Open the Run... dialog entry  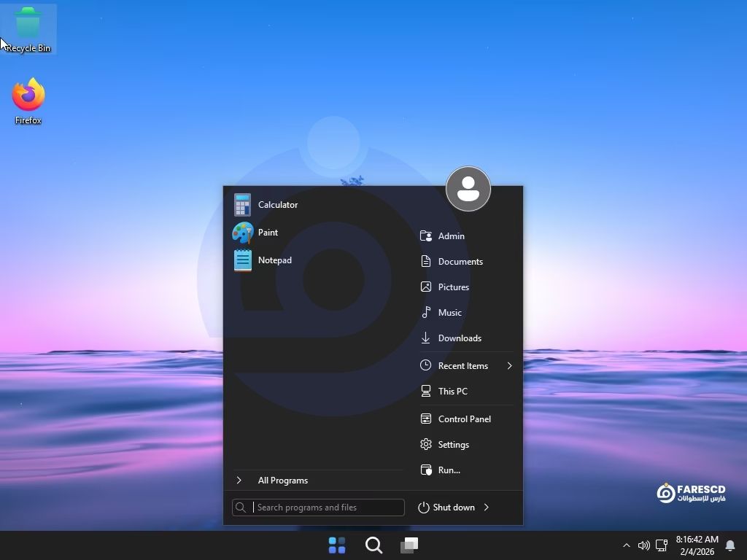coord(449,470)
